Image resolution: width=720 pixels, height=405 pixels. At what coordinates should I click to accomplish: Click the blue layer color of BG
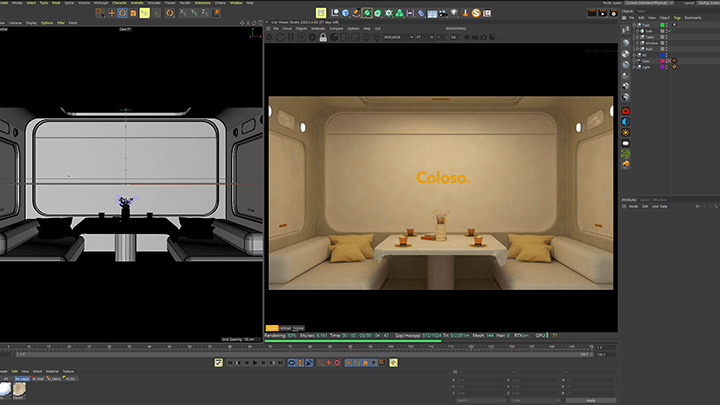pyautogui.click(x=662, y=55)
